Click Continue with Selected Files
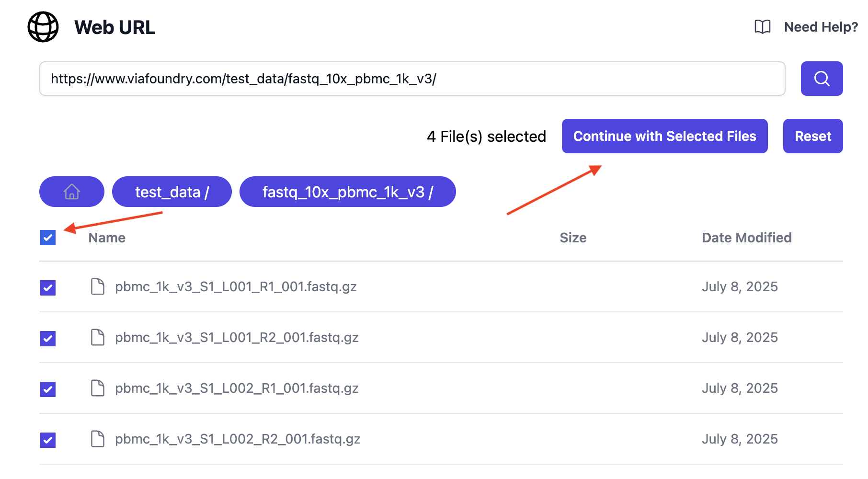868x479 pixels. tap(665, 136)
